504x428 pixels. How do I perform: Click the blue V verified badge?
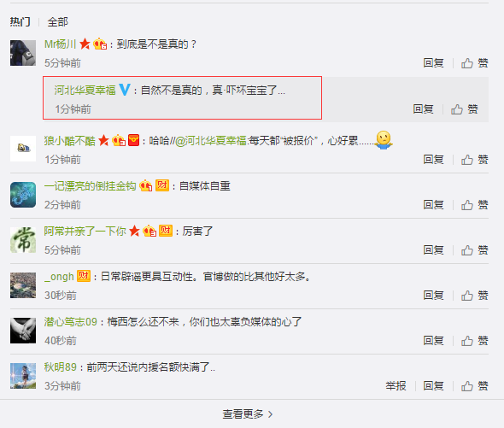pos(125,90)
